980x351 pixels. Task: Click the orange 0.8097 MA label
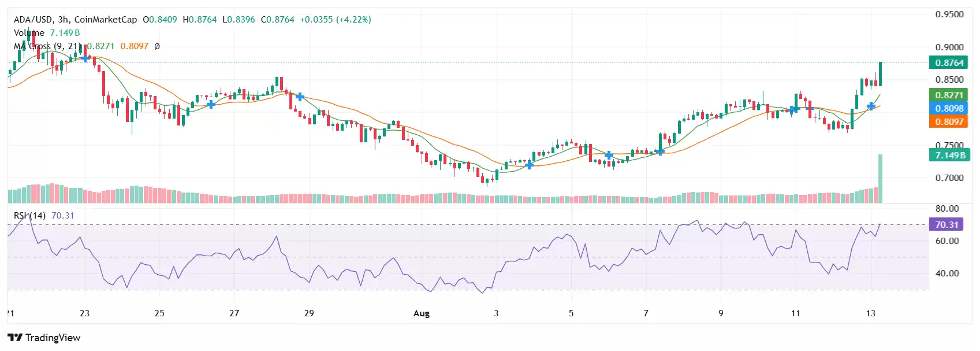click(949, 121)
